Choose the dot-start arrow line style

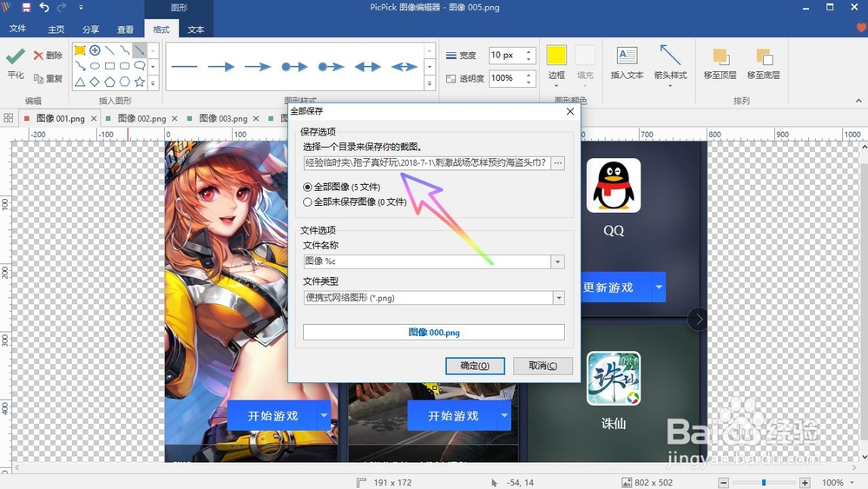(x=294, y=67)
